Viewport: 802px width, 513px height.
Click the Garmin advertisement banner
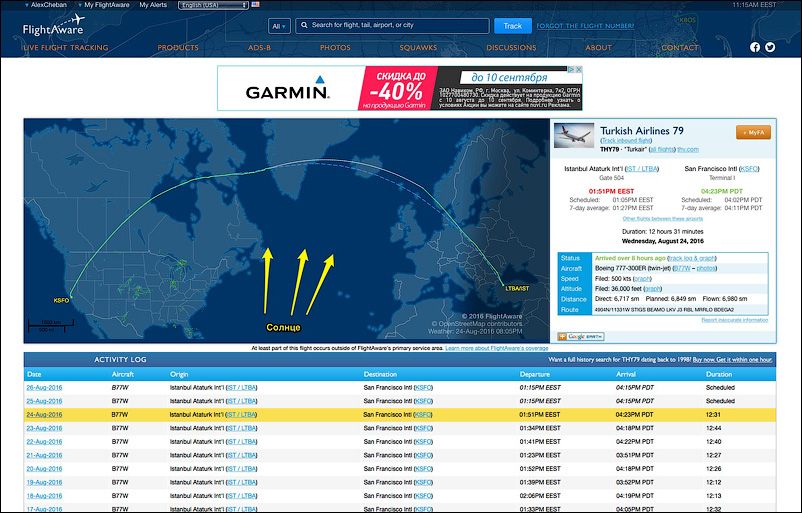pyautogui.click(x=399, y=88)
